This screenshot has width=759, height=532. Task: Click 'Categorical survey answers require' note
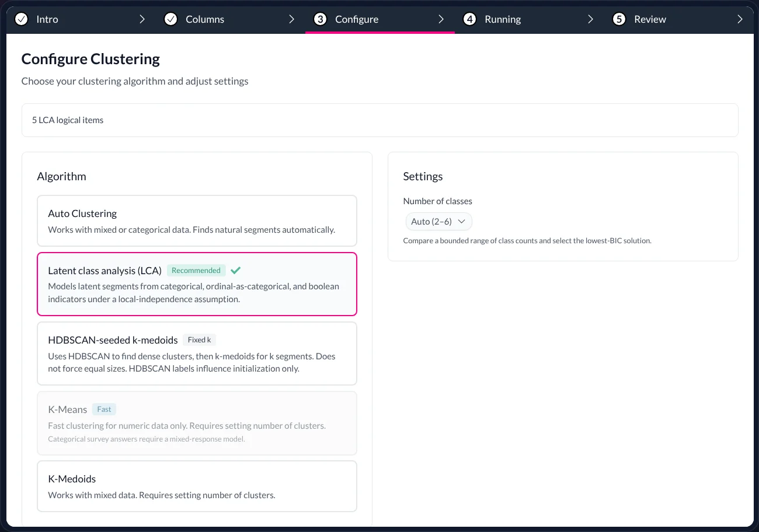(147, 439)
